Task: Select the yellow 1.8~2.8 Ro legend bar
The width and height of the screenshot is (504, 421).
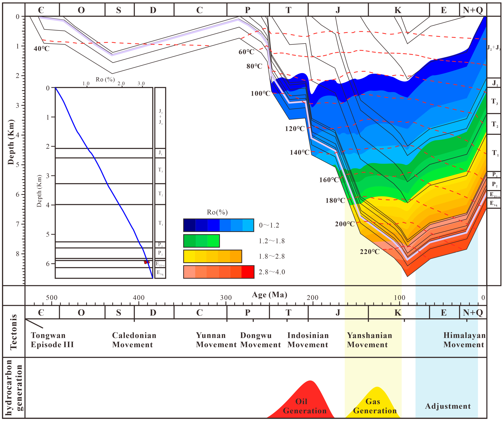Action: [212, 256]
